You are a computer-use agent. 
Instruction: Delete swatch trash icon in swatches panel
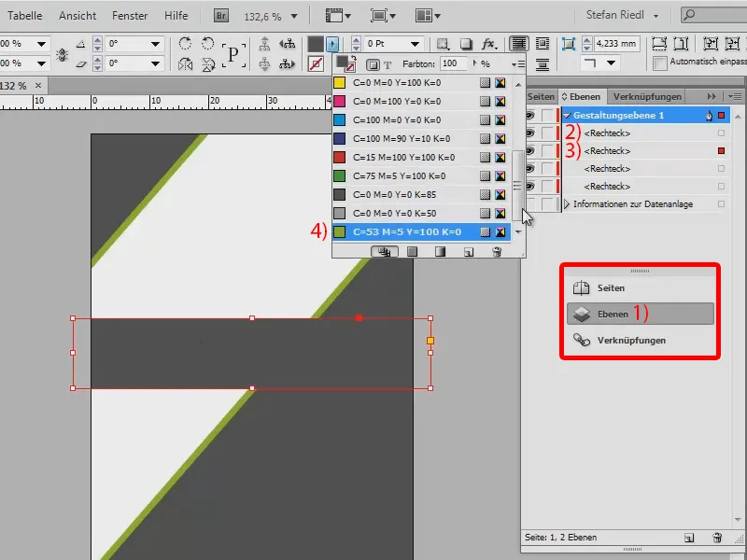[497, 252]
